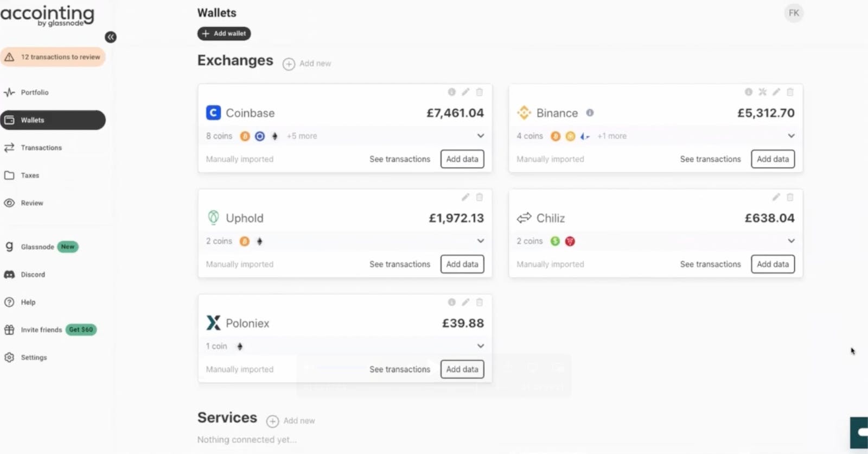Click the info icon on Poloniex card
The height and width of the screenshot is (454, 868).
(x=451, y=302)
